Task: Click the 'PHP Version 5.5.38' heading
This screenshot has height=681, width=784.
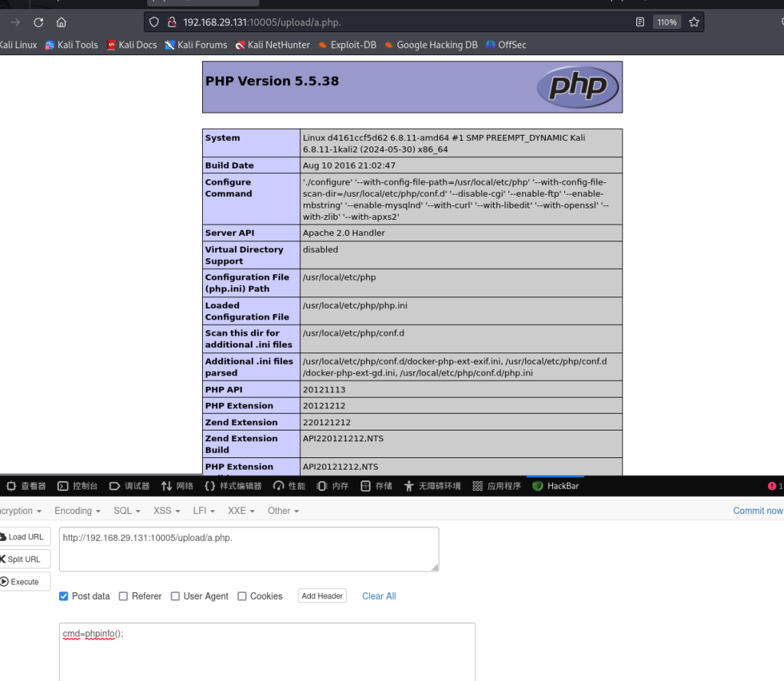Action: (x=272, y=81)
